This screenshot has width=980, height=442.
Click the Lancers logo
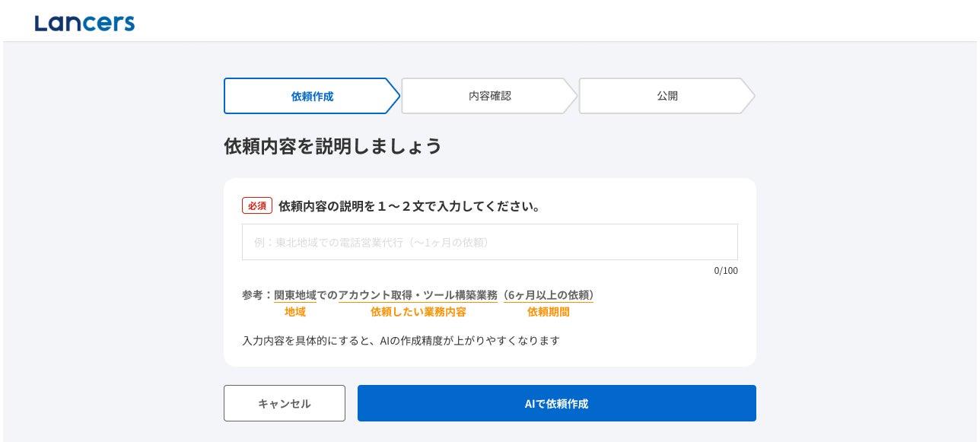tap(84, 22)
